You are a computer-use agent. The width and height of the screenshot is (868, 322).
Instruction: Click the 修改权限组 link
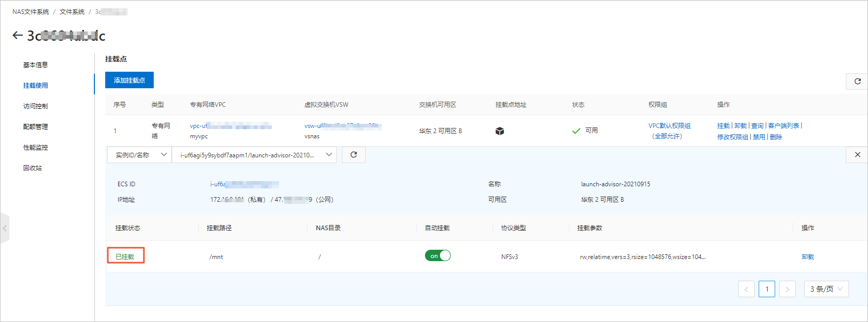pyautogui.click(x=733, y=137)
